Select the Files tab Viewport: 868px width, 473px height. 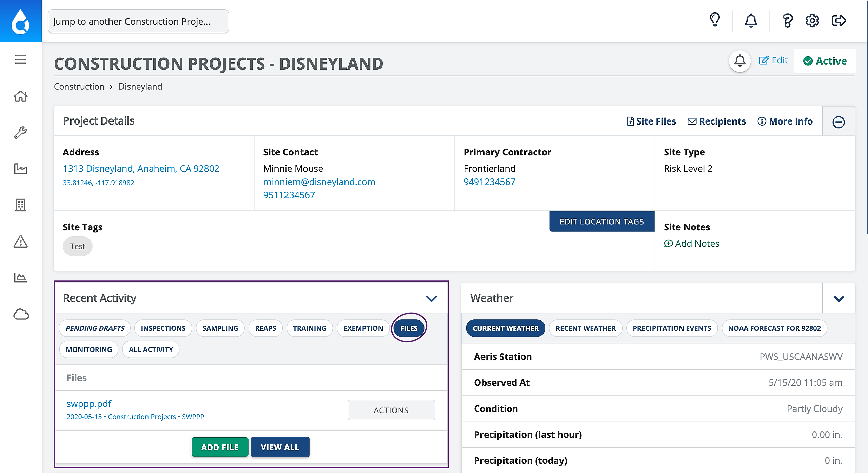pos(409,328)
